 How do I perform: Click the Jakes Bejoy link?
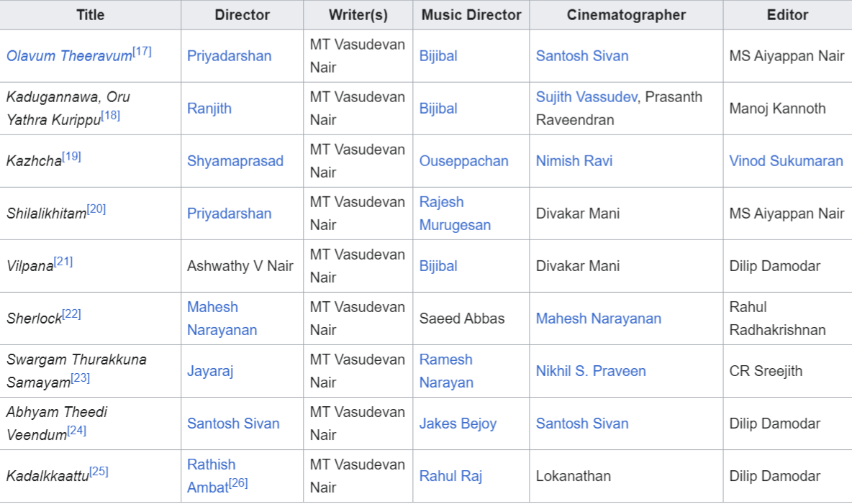[x=458, y=423]
